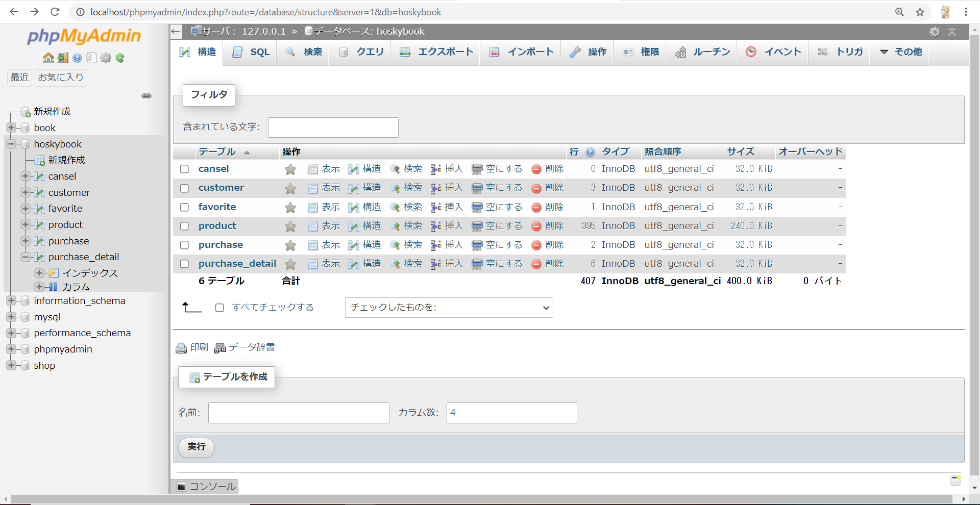Expand the mysql database tree node
Image resolution: width=980 pixels, height=505 pixels.
11,317
